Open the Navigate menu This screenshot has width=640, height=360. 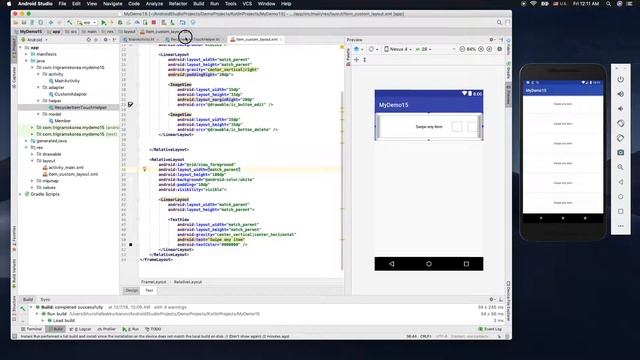pos(112,4)
